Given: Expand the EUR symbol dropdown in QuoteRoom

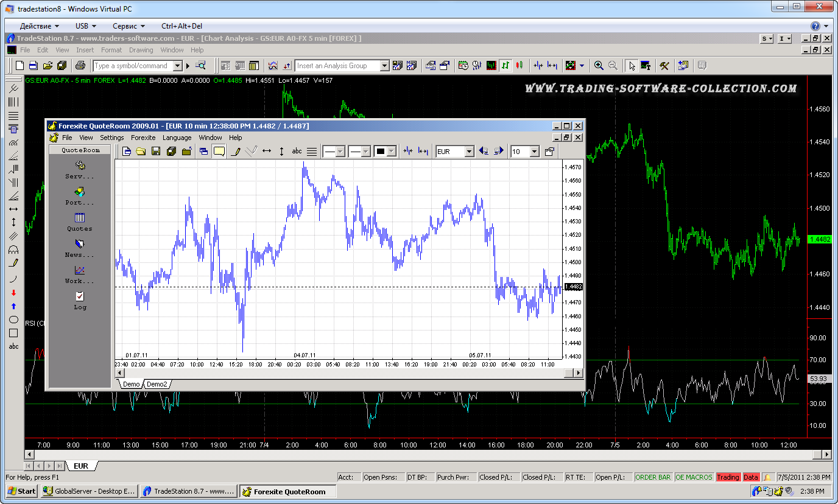Looking at the screenshot, I should (469, 152).
